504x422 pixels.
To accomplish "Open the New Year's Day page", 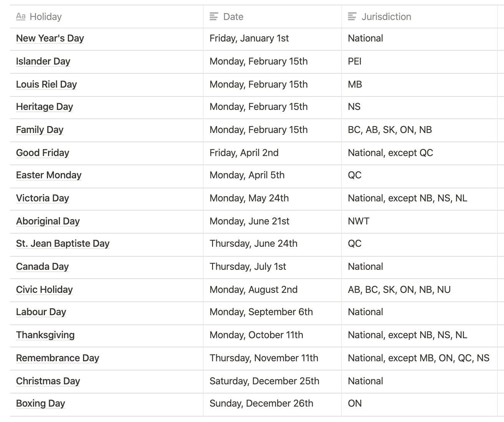I will [50, 38].
